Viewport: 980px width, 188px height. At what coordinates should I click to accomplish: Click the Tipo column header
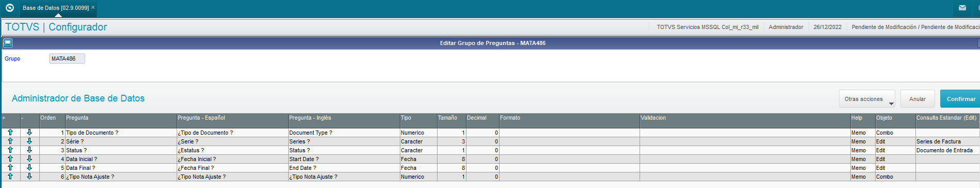(x=418, y=121)
